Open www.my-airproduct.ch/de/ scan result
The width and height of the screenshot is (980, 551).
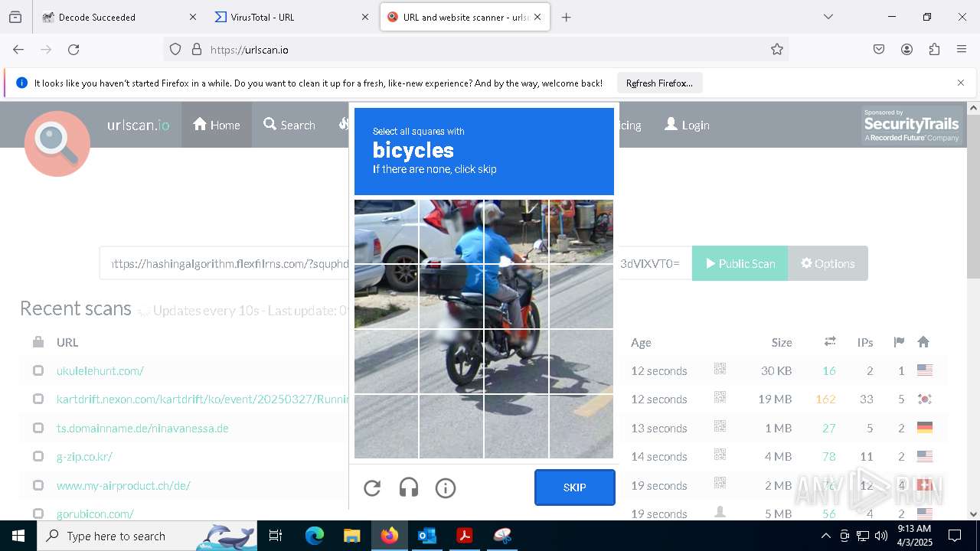123,485
